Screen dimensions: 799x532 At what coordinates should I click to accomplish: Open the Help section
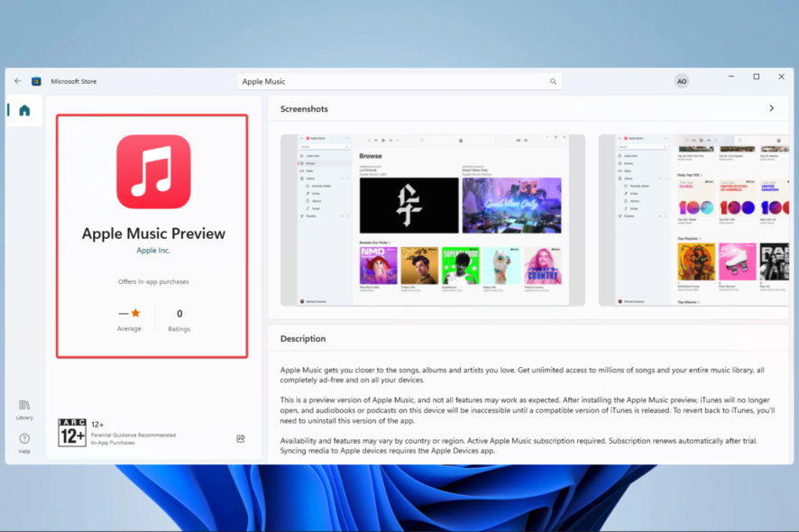[24, 443]
